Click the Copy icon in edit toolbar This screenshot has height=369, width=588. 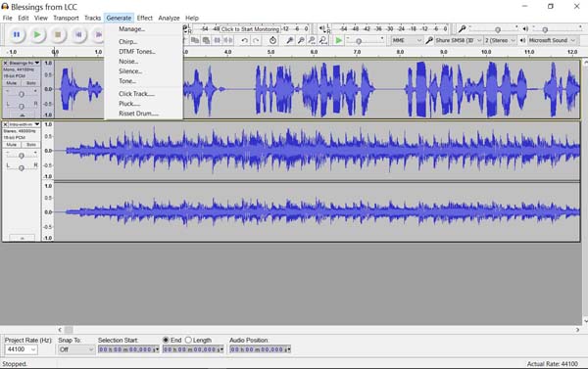(195, 40)
